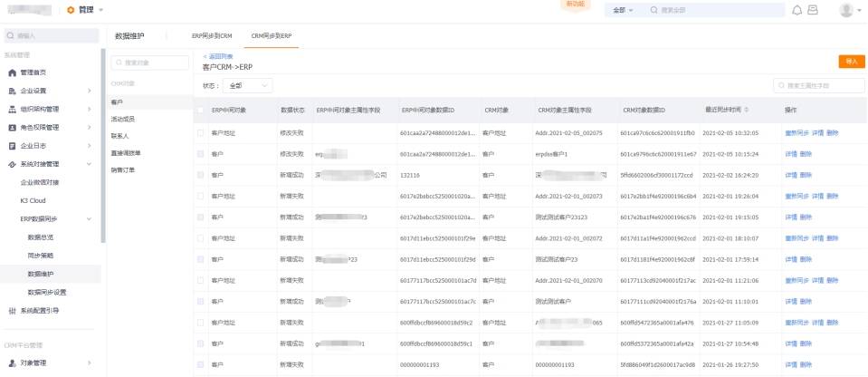Open 数据总览 in sidebar
This screenshot has height=377, width=868.
41,237
